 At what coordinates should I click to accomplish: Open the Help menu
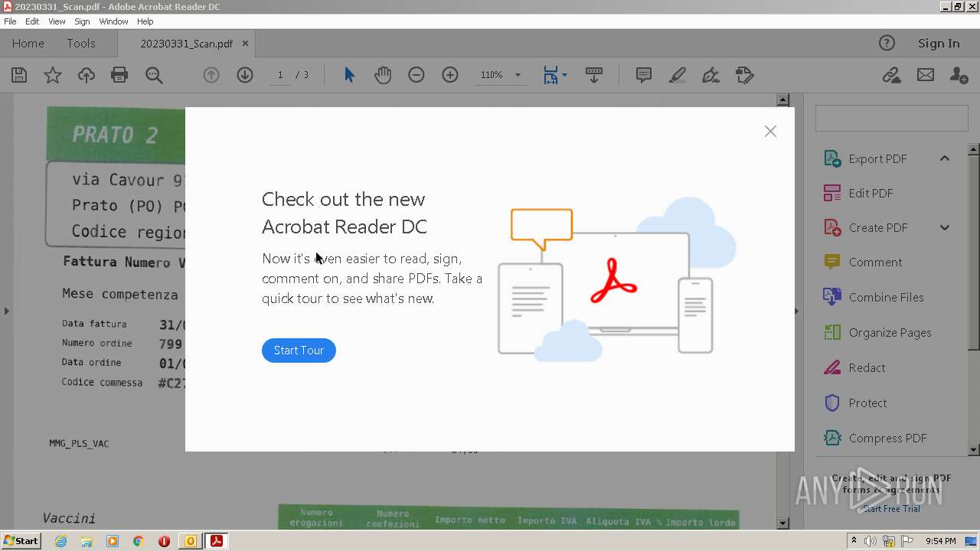click(x=145, y=21)
